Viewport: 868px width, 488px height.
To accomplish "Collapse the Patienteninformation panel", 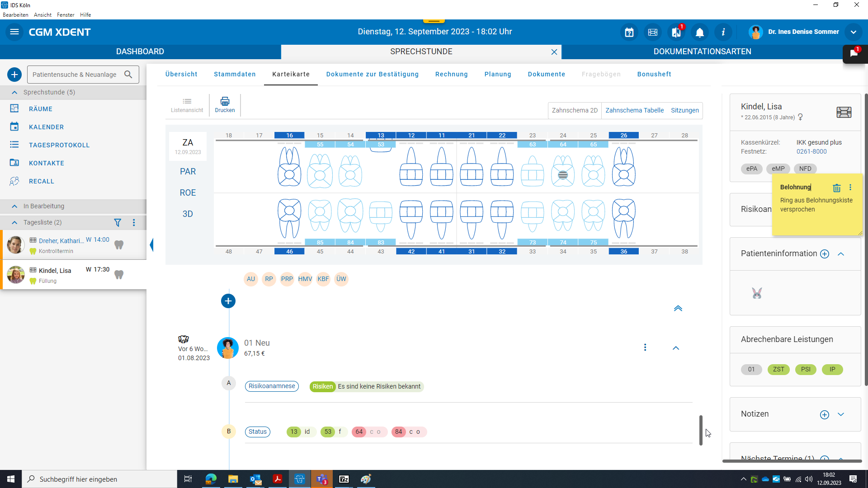I will coord(841,254).
